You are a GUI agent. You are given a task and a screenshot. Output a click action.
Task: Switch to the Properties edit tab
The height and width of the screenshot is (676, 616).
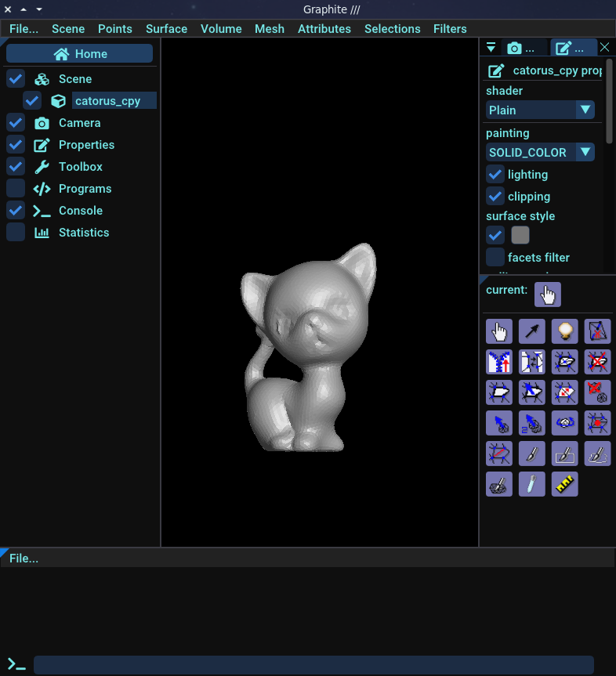tap(573, 48)
